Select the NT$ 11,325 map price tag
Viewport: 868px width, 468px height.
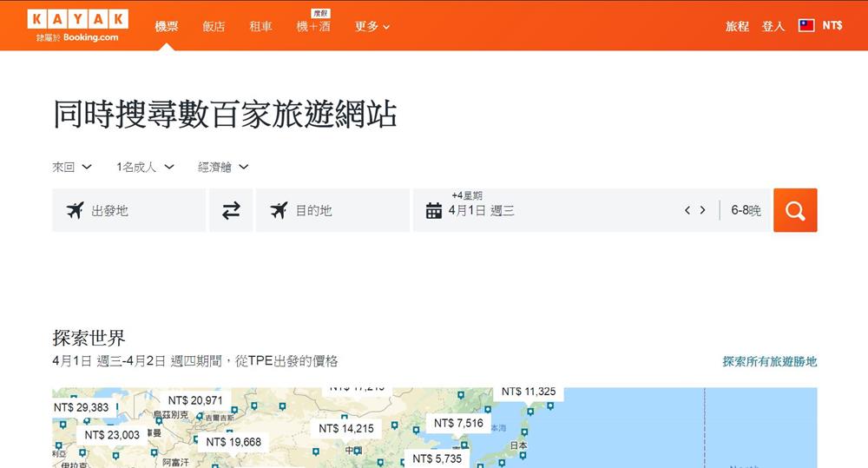(528, 392)
